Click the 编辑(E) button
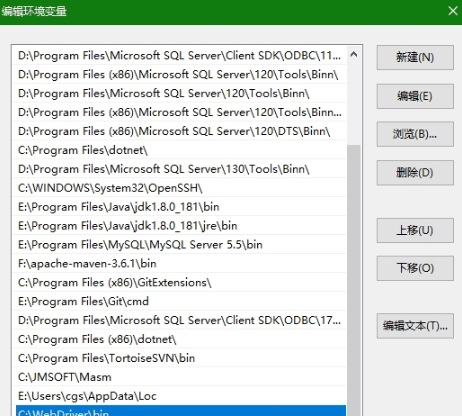The height and width of the screenshot is (416, 462). tap(415, 96)
